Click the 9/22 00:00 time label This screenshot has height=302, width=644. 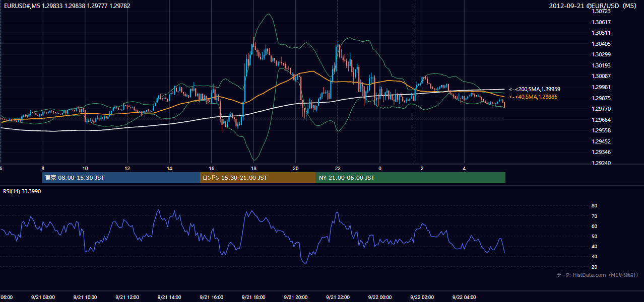tap(380, 297)
